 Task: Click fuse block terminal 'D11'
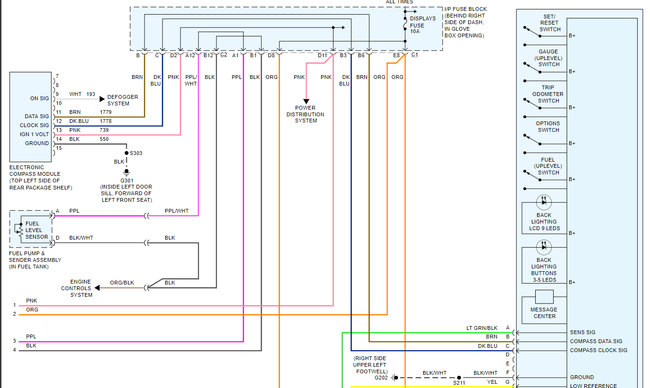pyautogui.click(x=323, y=56)
